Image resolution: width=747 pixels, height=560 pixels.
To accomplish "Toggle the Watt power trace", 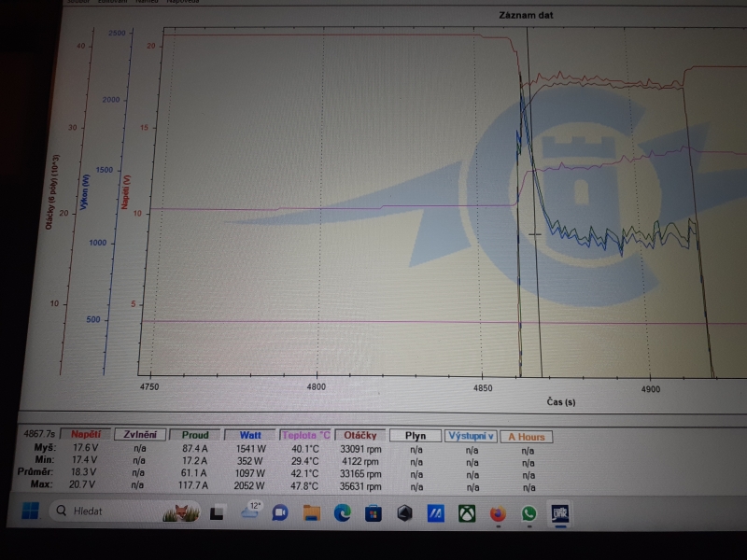I will coord(250,435).
